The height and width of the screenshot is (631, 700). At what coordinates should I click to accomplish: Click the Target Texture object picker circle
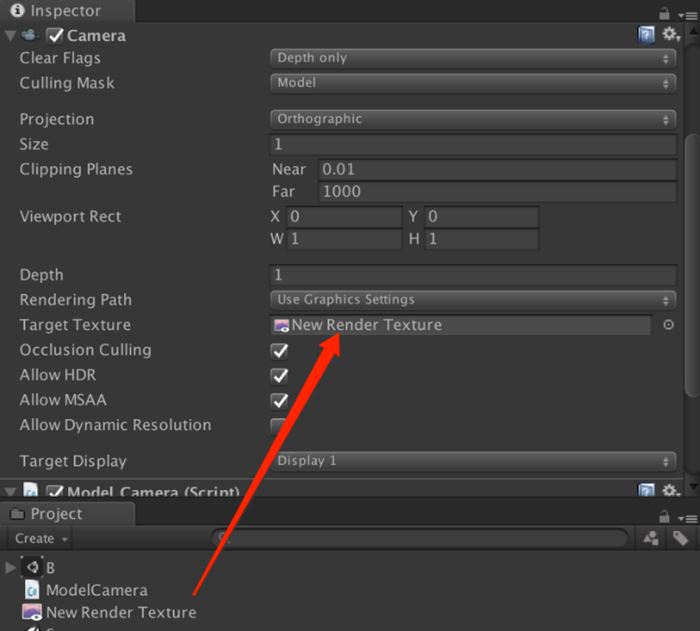669,325
